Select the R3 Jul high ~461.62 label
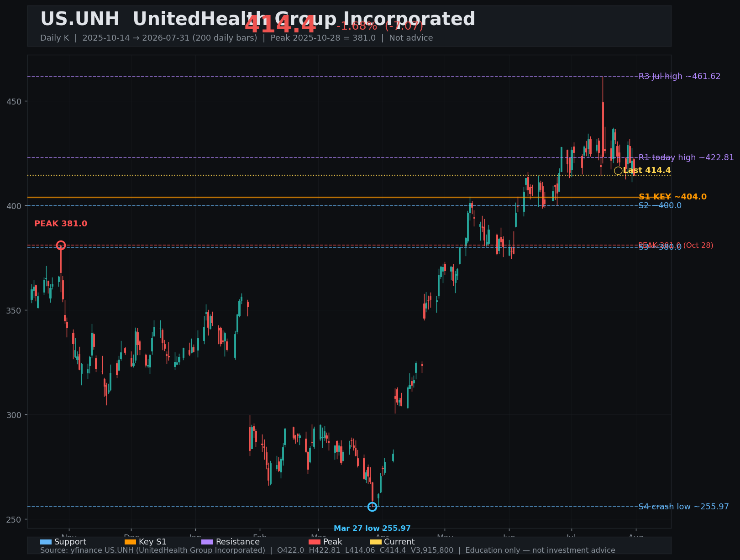 click(x=679, y=76)
